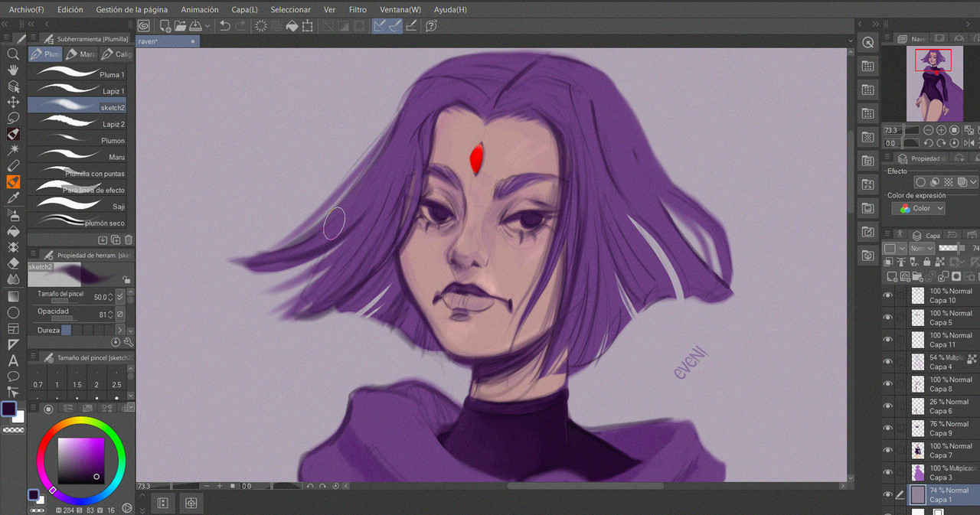Click the Open file icon

[180, 25]
